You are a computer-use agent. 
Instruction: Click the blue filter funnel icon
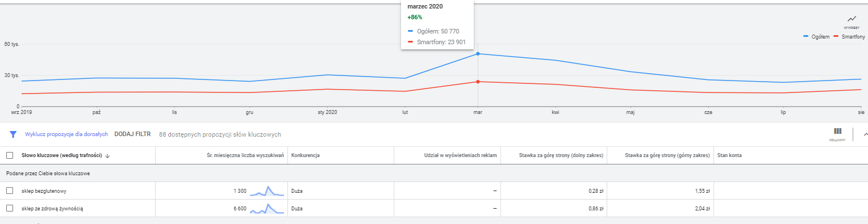13,134
